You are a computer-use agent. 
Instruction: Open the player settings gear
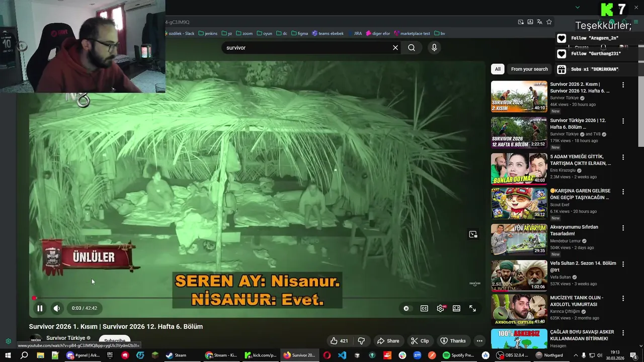point(441,308)
